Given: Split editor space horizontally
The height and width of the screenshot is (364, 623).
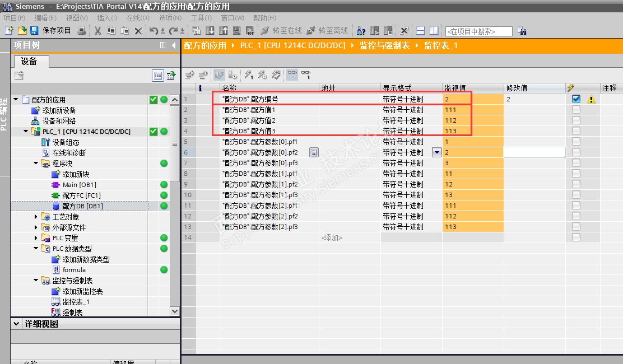Looking at the screenshot, I should click(x=420, y=31).
